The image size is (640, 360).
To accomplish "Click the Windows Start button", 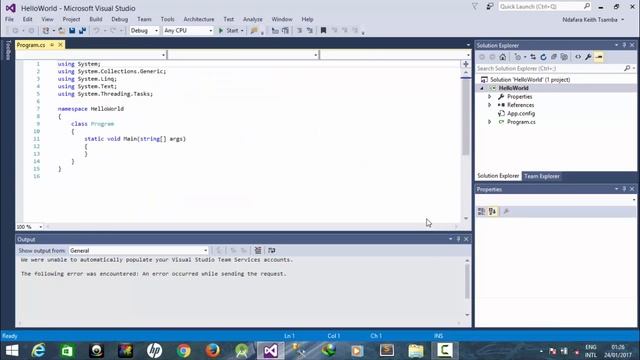I will (12, 351).
